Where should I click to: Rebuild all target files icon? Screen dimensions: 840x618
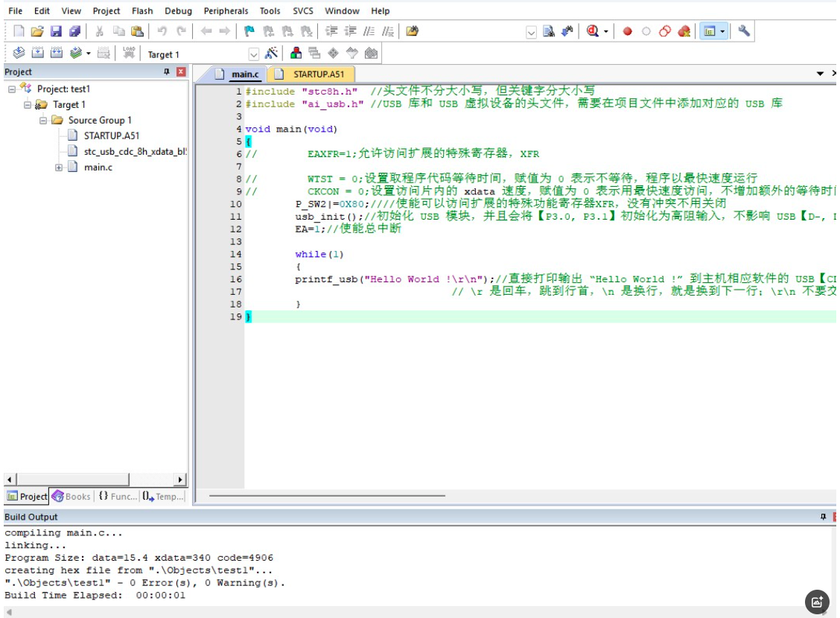point(57,53)
